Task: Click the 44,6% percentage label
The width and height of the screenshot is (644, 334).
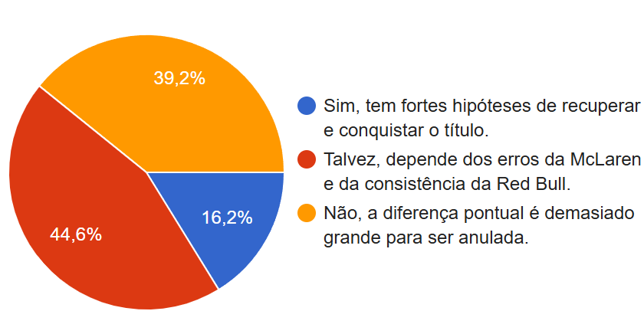Action: [76, 234]
